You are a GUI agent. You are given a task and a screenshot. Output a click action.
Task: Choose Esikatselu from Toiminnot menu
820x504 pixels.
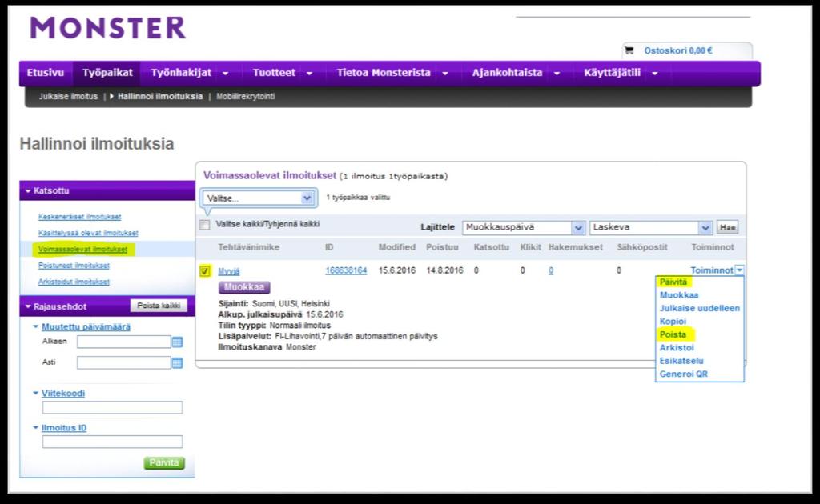click(681, 361)
